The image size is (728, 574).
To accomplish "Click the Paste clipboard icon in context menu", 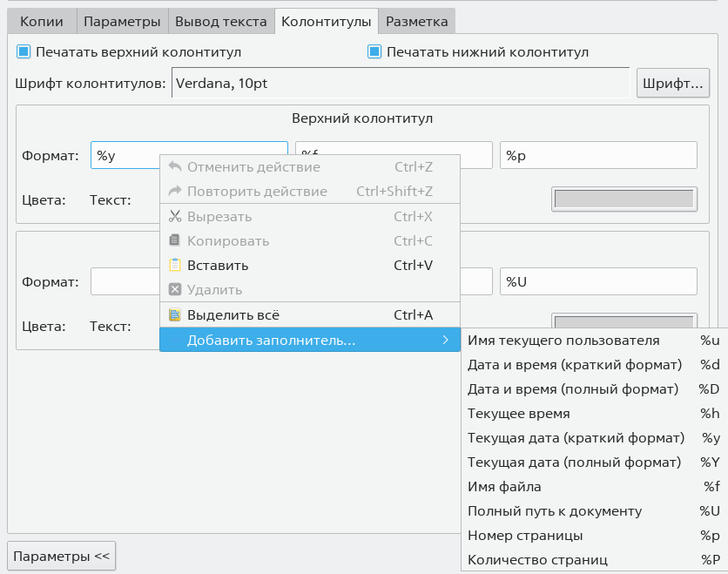I will (174, 266).
